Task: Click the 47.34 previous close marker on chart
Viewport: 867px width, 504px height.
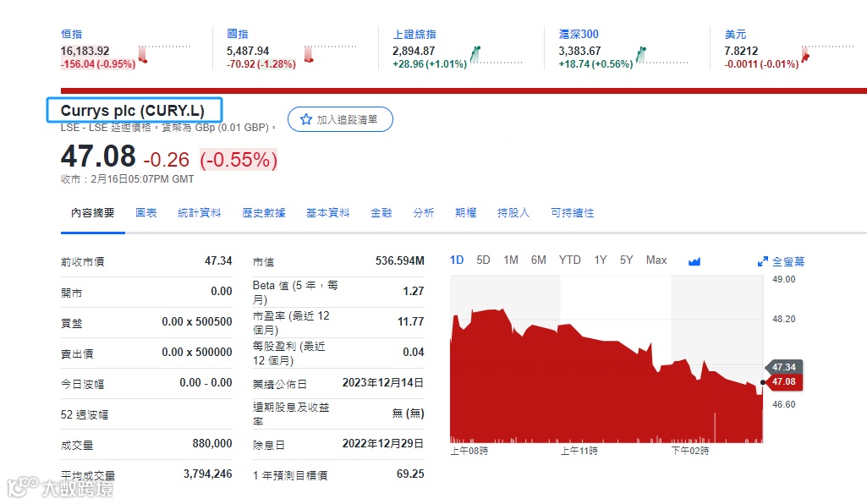Action: pos(783,367)
